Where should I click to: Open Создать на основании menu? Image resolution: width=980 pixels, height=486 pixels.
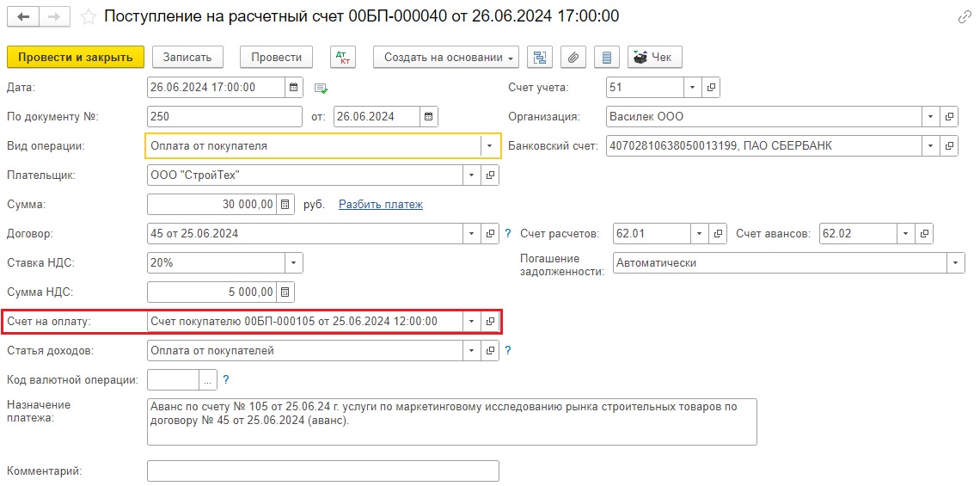[446, 57]
